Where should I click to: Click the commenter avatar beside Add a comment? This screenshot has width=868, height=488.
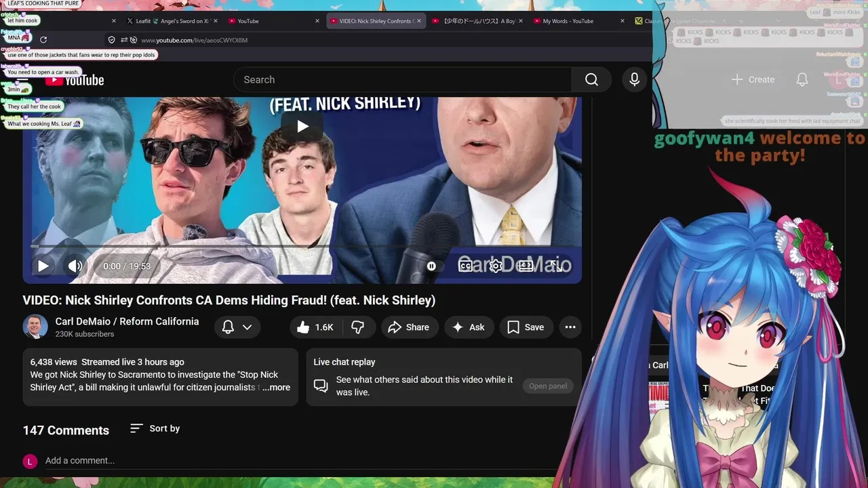tap(30, 462)
